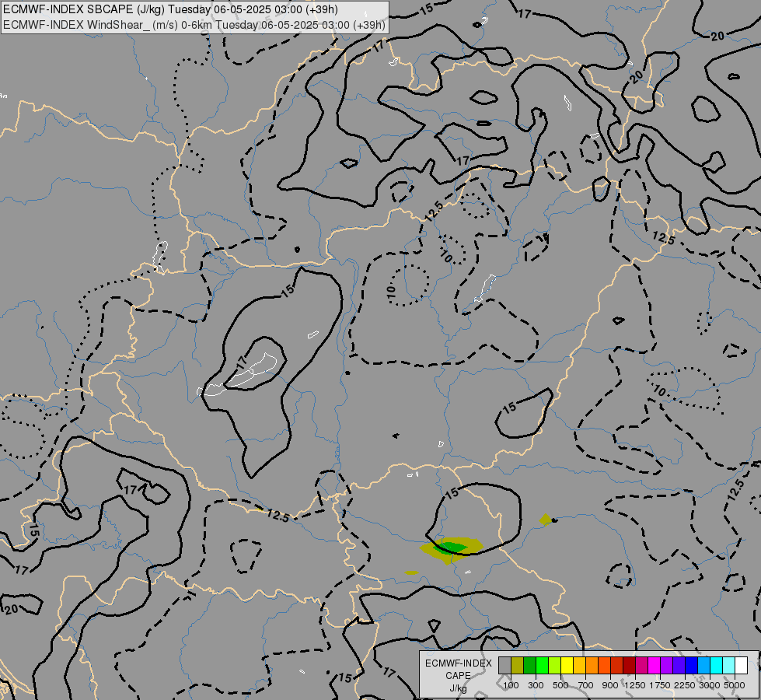Viewport: 761px width, 700px height.
Task: Select the bright green swatch right of 300
Action: pos(542,665)
